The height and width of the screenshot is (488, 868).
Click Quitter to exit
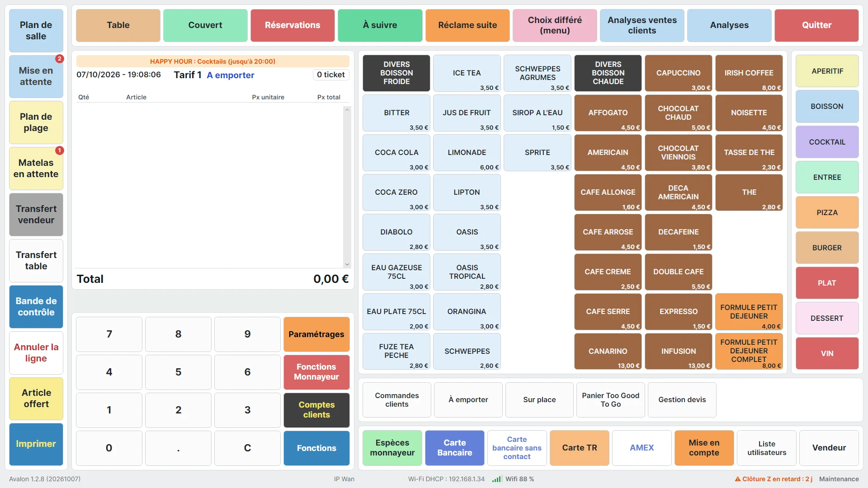816,25
